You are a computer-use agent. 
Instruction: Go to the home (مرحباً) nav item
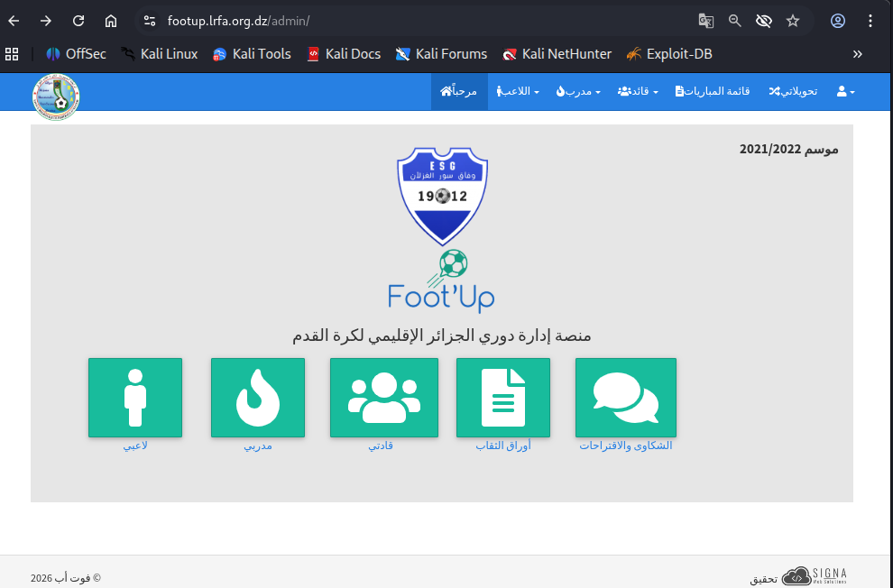pos(459,92)
